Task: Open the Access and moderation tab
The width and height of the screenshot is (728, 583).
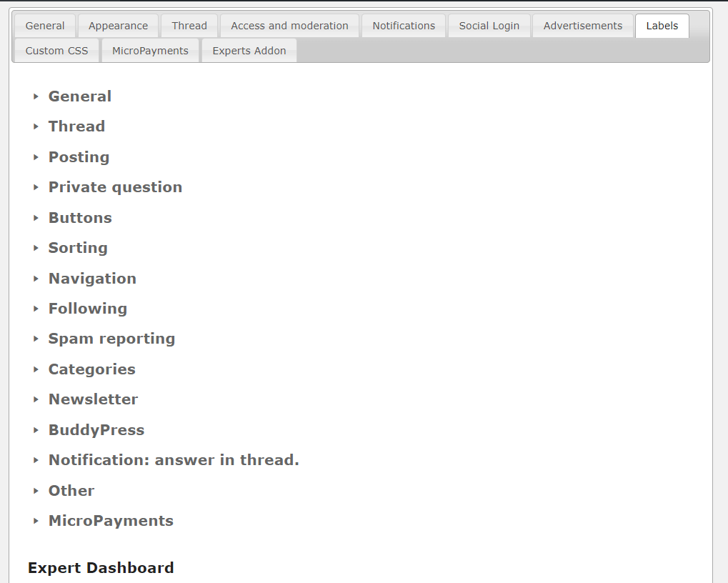Action: (289, 26)
